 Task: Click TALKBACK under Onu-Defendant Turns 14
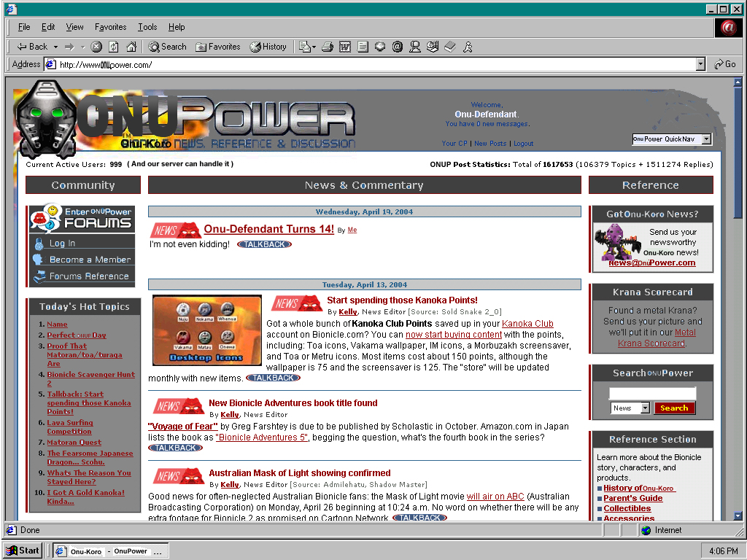coord(264,244)
